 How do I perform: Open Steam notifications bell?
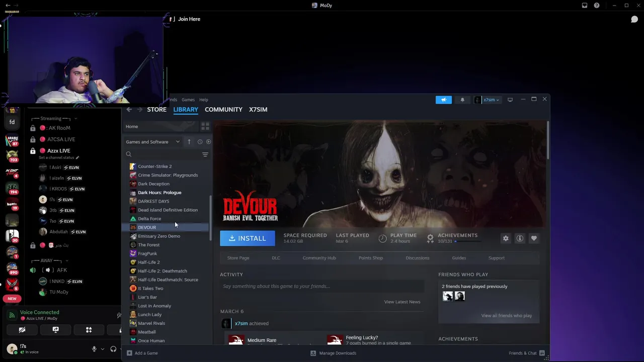(462, 100)
